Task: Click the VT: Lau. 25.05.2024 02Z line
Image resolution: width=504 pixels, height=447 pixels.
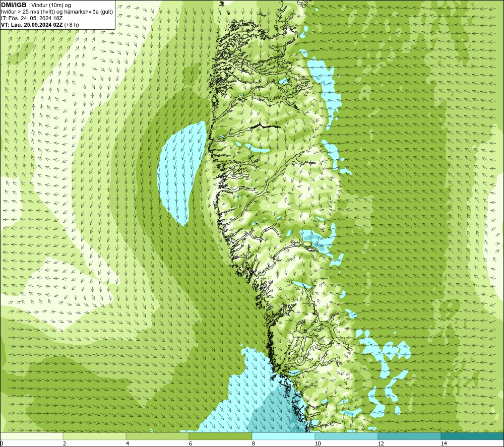Action: click(40, 24)
